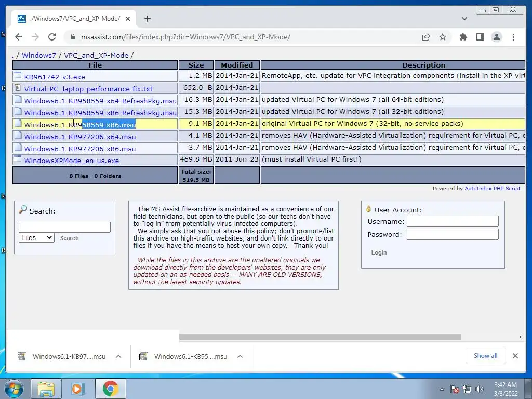Close the downloads bar
Image resolution: width=532 pixels, height=399 pixels.
pyautogui.click(x=515, y=356)
